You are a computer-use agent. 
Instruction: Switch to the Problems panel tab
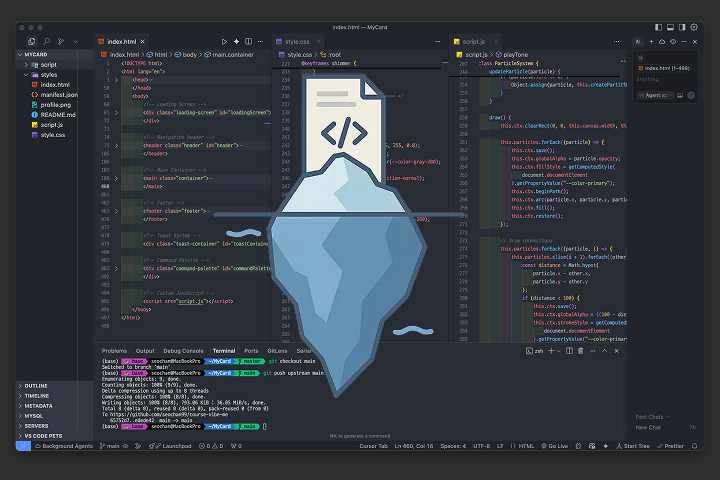(x=114, y=351)
